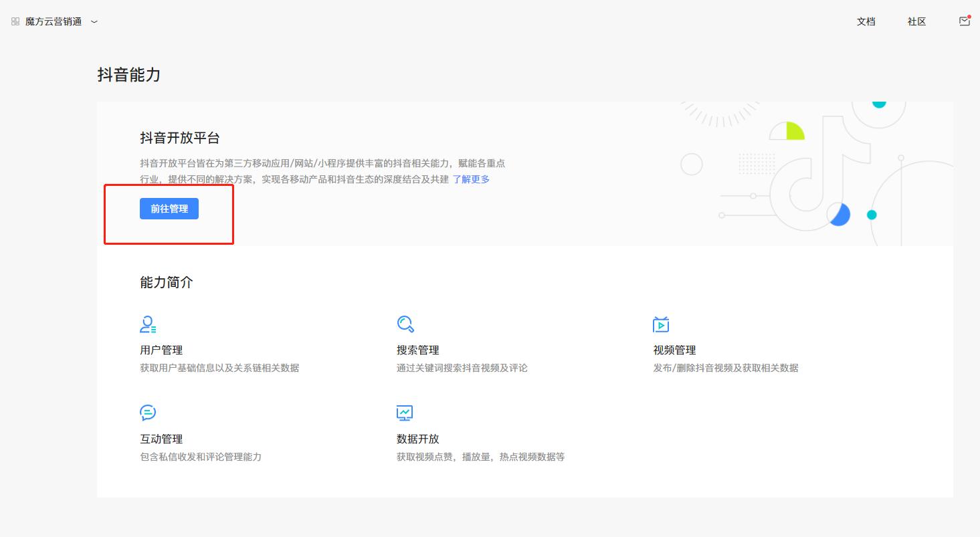The image size is (980, 537).
Task: Select the 互动管理 title text
Action: (x=161, y=439)
